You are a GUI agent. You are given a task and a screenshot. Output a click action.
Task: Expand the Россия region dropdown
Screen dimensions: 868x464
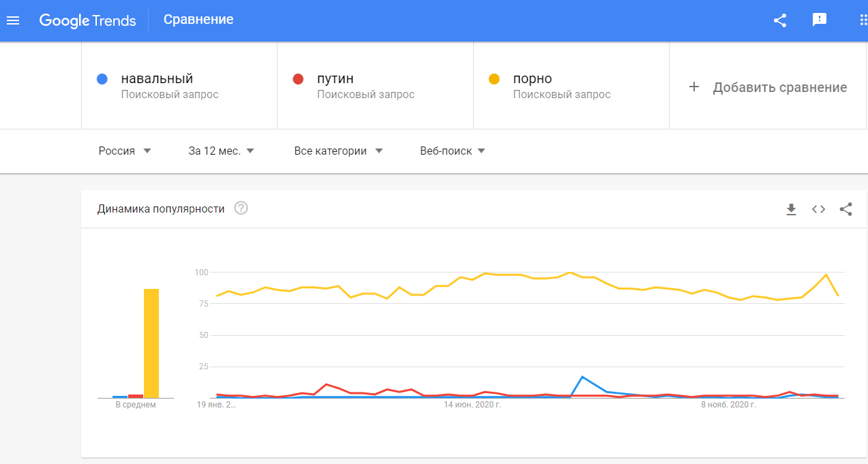[125, 151]
